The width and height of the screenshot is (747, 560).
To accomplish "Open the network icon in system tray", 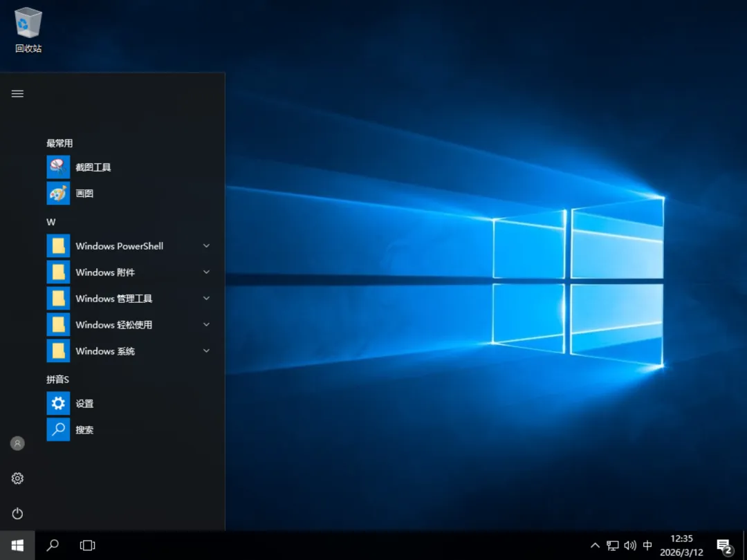I will point(613,545).
